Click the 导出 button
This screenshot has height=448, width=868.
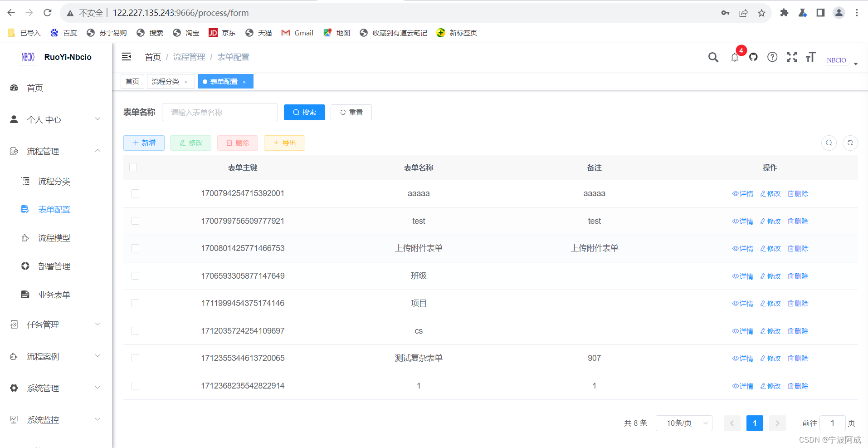[284, 143]
